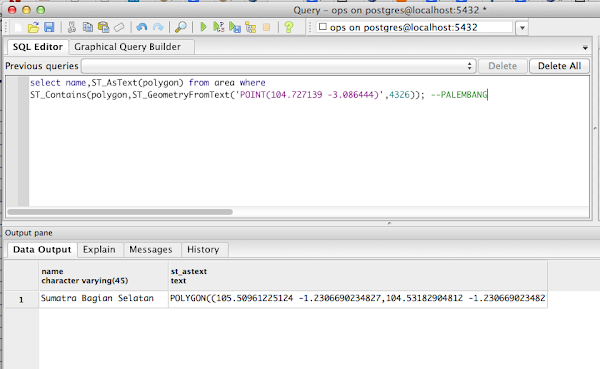The height and width of the screenshot is (369, 600).
Task: Click the New file icon
Action: click(x=18, y=27)
